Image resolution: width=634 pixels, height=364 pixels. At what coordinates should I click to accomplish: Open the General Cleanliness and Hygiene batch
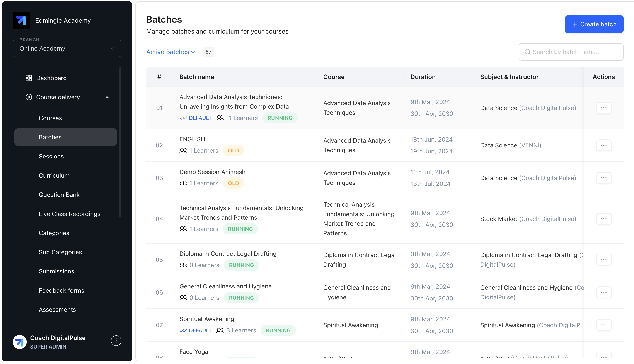[225, 286]
